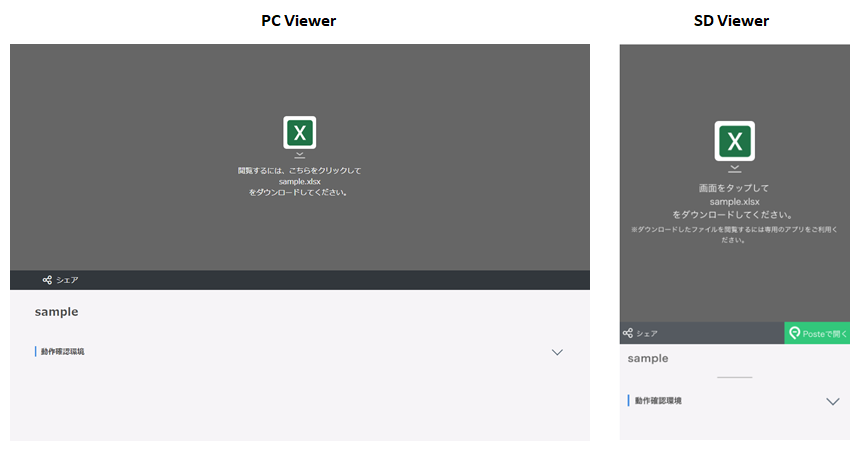This screenshot has height=450, width=862.
Task: Click シェア label in SD Viewer
Action: pyautogui.click(x=647, y=334)
